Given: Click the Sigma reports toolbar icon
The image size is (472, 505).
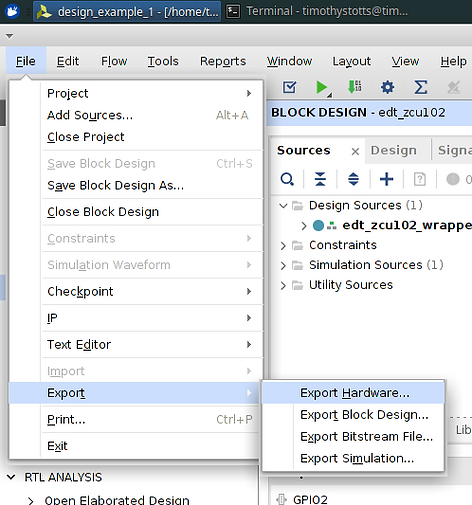Looking at the screenshot, I should pyautogui.click(x=421, y=87).
